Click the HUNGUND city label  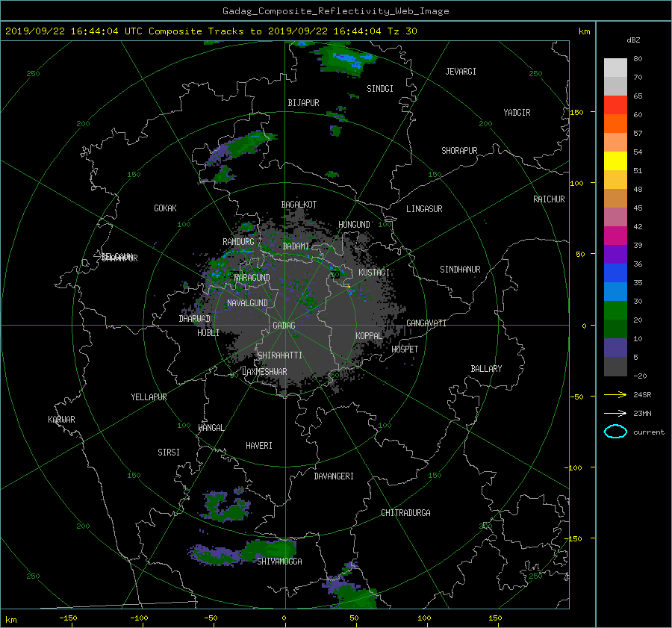click(354, 225)
